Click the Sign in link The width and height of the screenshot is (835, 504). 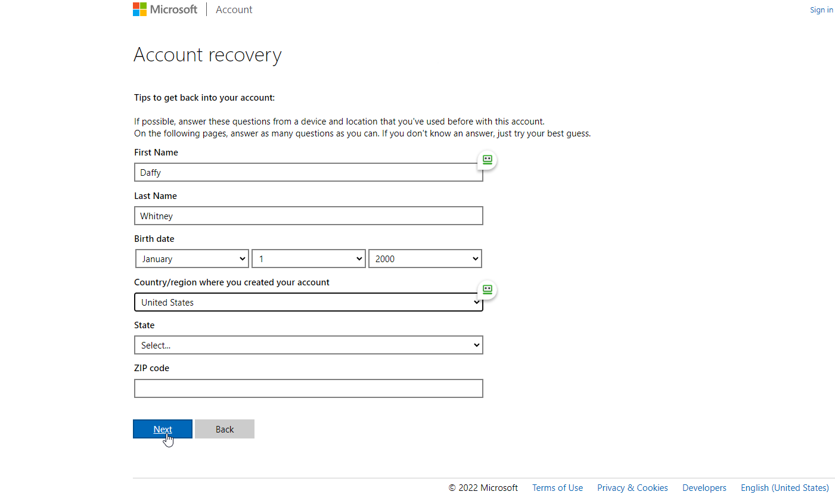pos(821,10)
